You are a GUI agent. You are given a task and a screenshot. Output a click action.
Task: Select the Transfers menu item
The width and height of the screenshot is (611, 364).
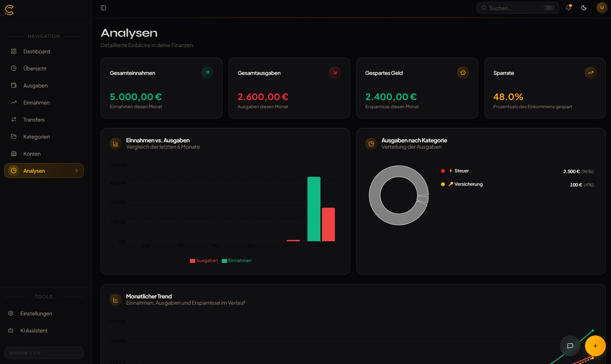coord(34,120)
